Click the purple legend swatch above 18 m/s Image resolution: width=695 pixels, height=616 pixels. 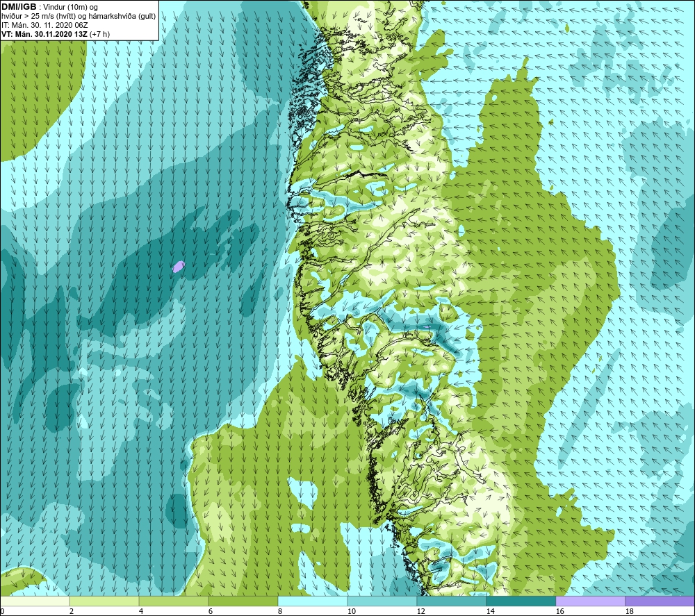[x=660, y=601]
